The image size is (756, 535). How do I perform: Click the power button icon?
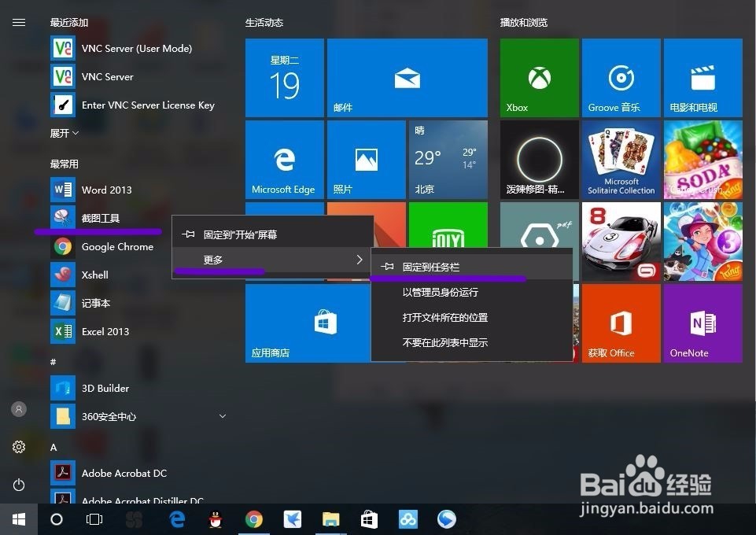click(x=19, y=485)
